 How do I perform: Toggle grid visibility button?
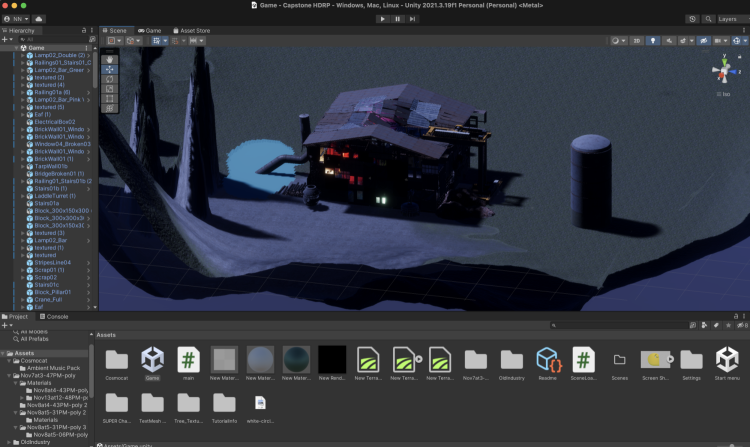pyautogui.click(x=156, y=41)
